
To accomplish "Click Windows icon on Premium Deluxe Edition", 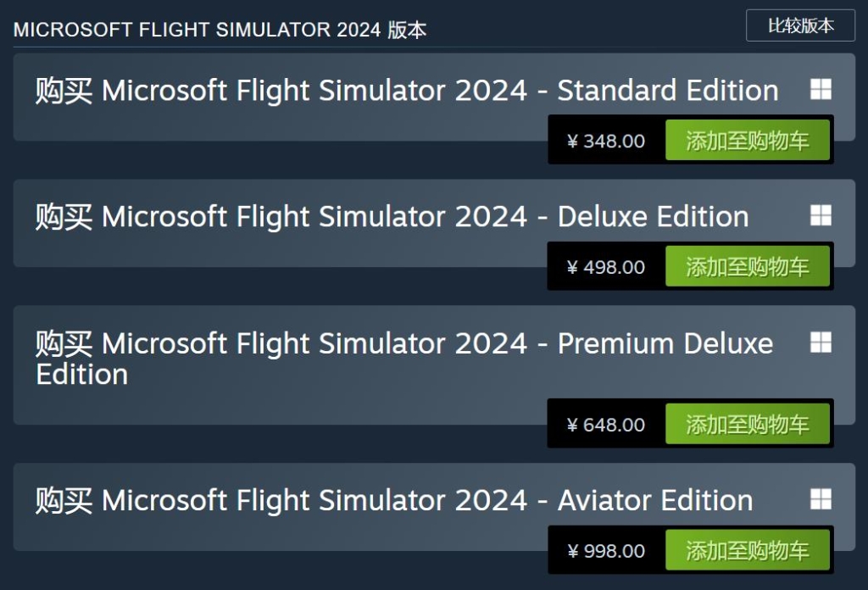I will pos(821,342).
